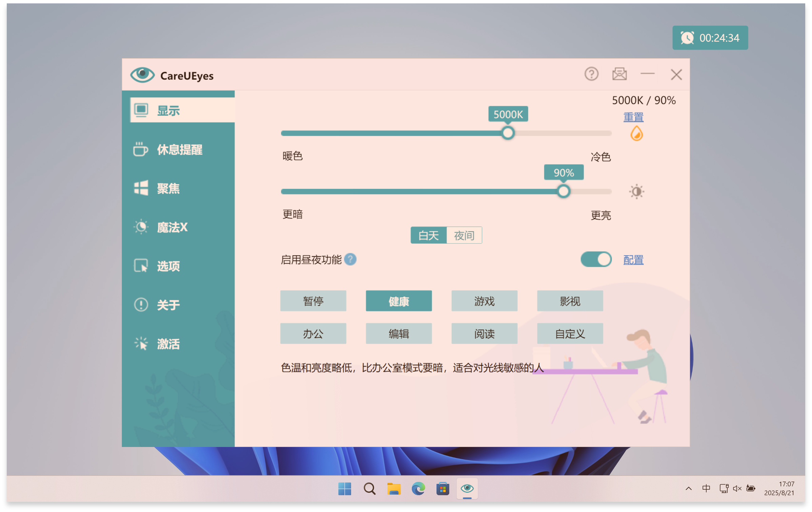Image resolution: width=812 pixels, height=512 pixels.
Task: Open taskbar Search
Action: pyautogui.click(x=369, y=489)
